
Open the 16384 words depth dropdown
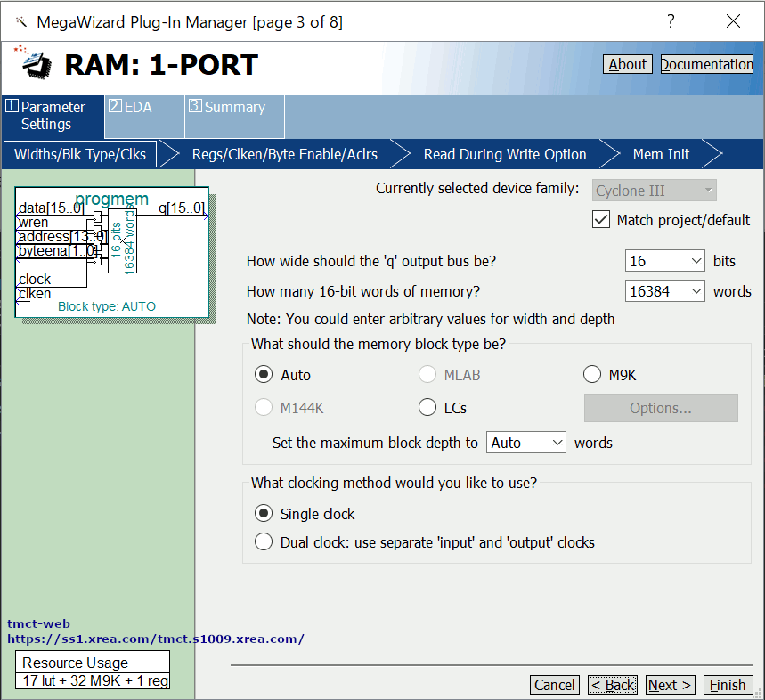pos(664,291)
